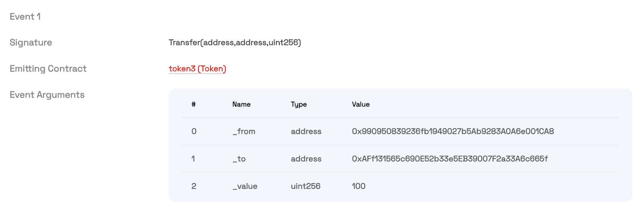This screenshot has height=213, width=644.
Task: Click the Signature label
Action: [x=31, y=43]
